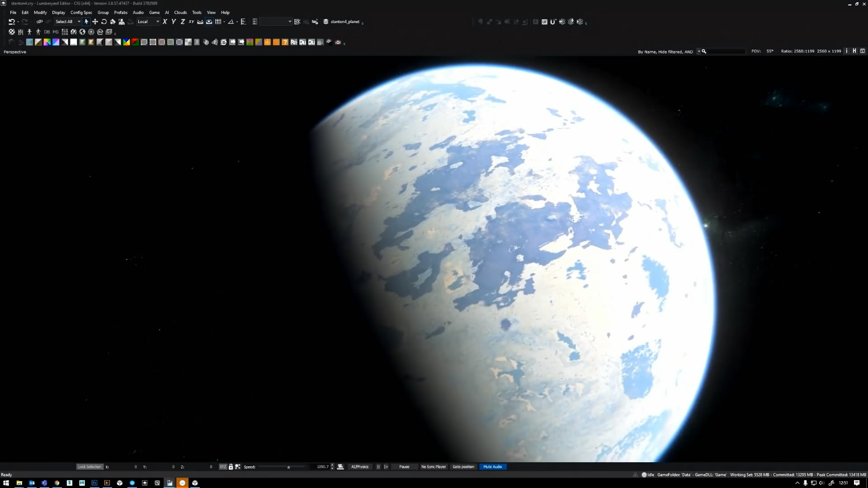Select the Move tool cross icon

point(95,22)
